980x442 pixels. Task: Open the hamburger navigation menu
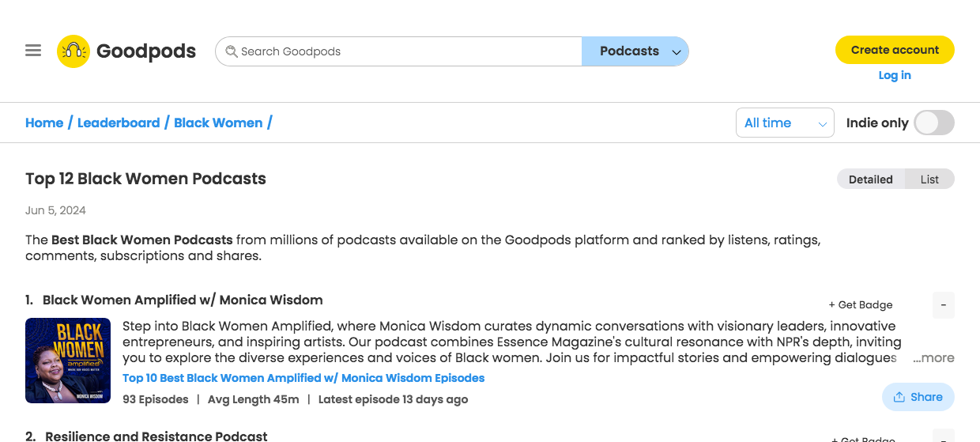click(x=33, y=51)
